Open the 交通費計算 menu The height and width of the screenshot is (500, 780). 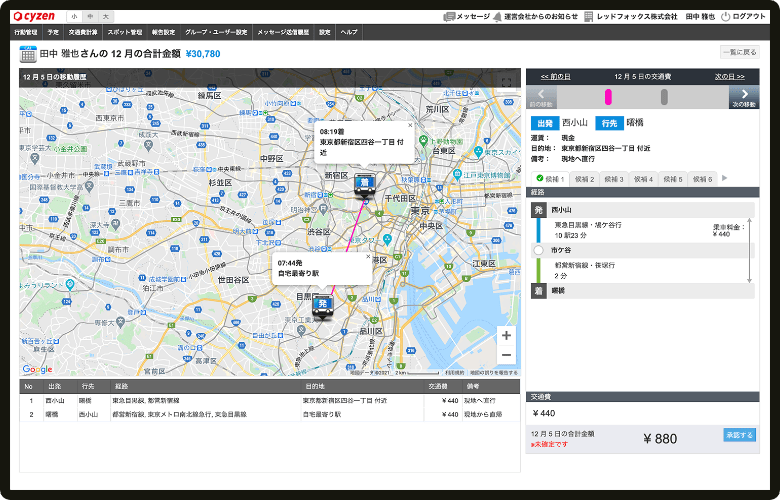click(x=81, y=32)
